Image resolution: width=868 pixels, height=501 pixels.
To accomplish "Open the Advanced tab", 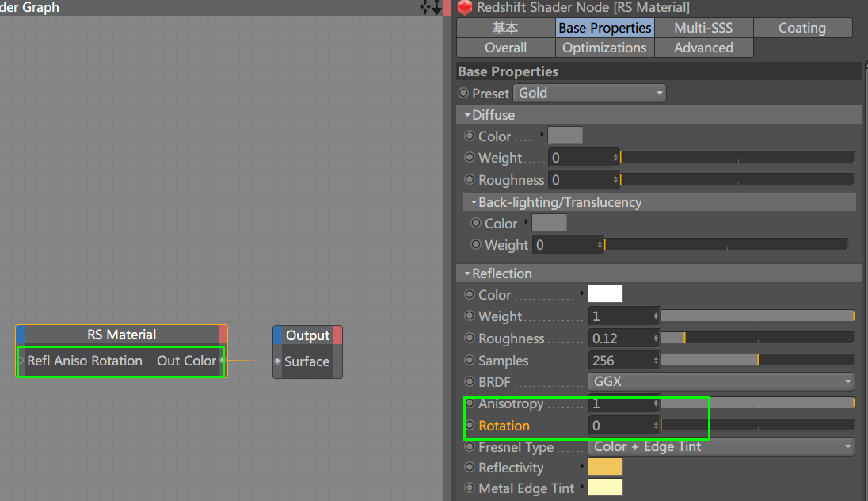I will [703, 47].
